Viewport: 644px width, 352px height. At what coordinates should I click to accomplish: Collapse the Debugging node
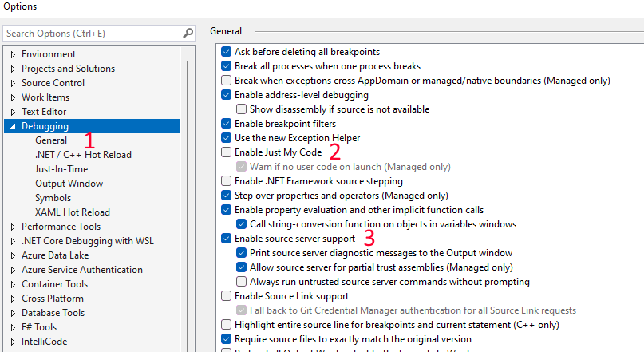[13, 126]
